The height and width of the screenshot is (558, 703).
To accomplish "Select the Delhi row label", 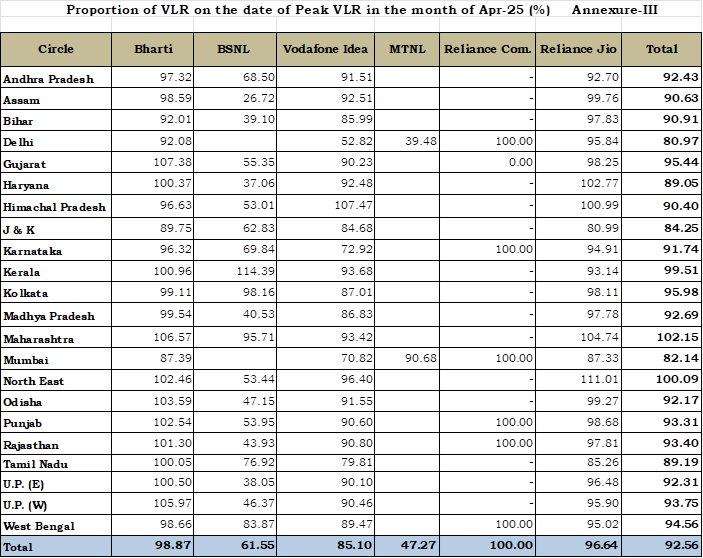I will [18, 143].
